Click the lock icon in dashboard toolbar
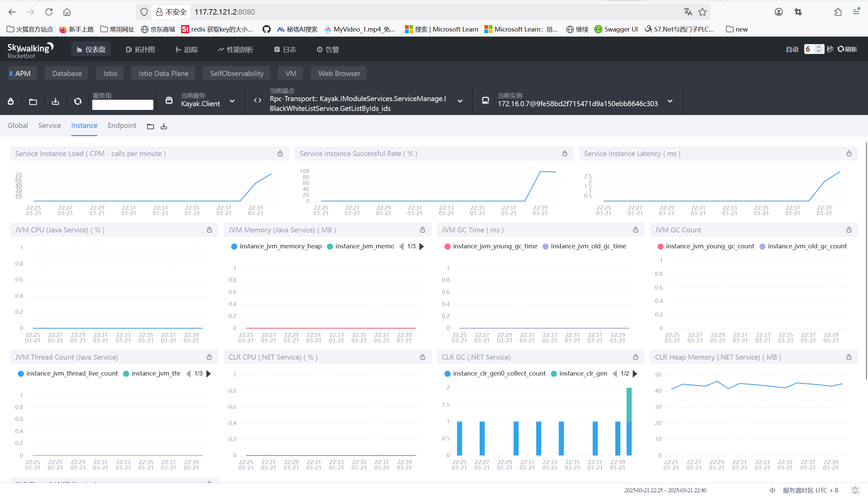The height and width of the screenshot is (496, 868). (x=11, y=101)
